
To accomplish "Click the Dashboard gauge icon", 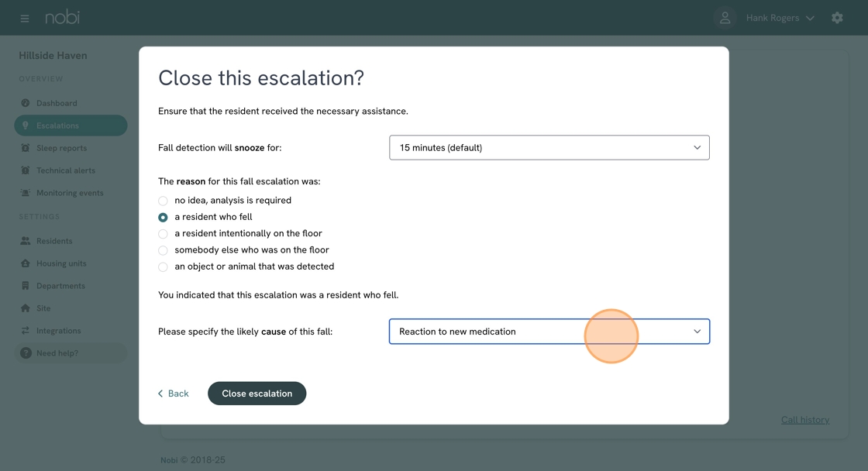I will (26, 103).
